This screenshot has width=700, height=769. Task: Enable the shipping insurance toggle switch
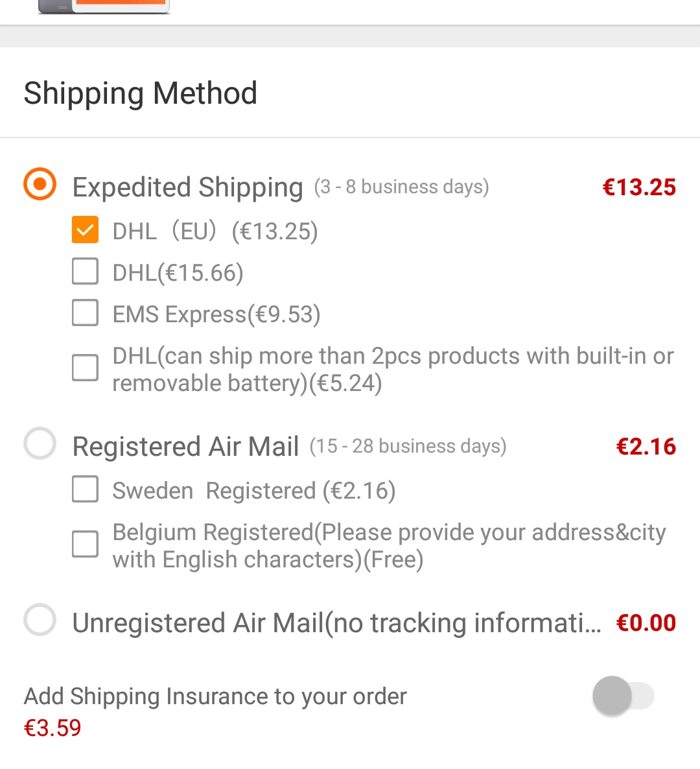tap(622, 696)
